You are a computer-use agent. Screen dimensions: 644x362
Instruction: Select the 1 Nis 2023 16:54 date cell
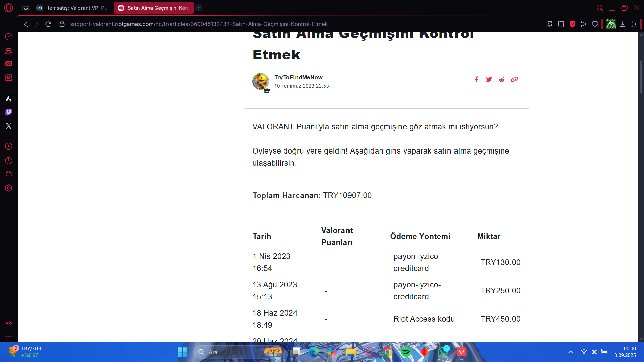tap(271, 262)
